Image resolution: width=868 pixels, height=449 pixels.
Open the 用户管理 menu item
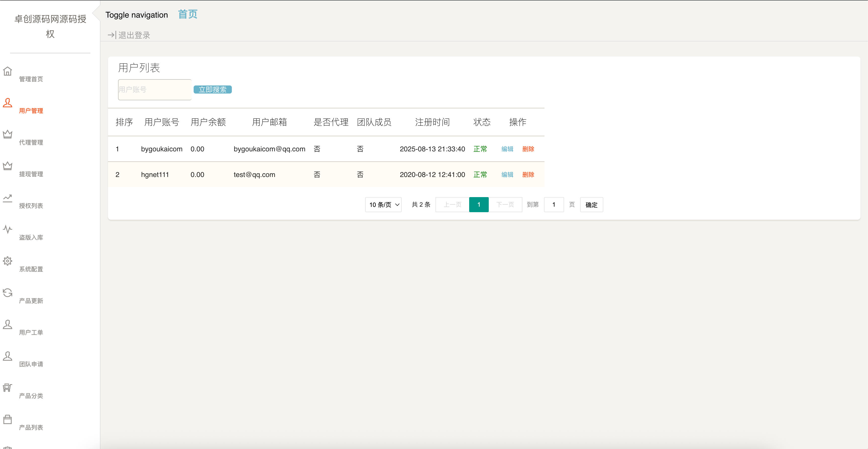click(x=31, y=111)
